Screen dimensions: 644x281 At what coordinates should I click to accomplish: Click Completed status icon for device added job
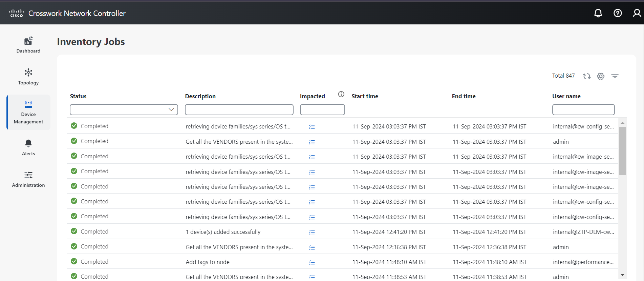point(74,231)
